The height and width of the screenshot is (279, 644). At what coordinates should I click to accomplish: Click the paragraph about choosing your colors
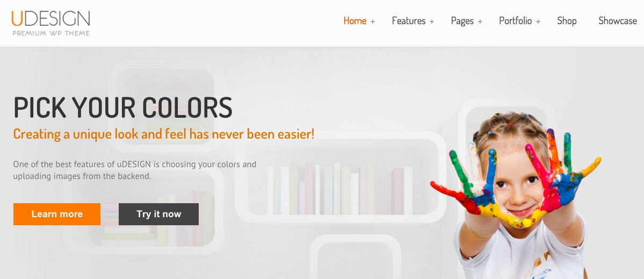tap(135, 170)
